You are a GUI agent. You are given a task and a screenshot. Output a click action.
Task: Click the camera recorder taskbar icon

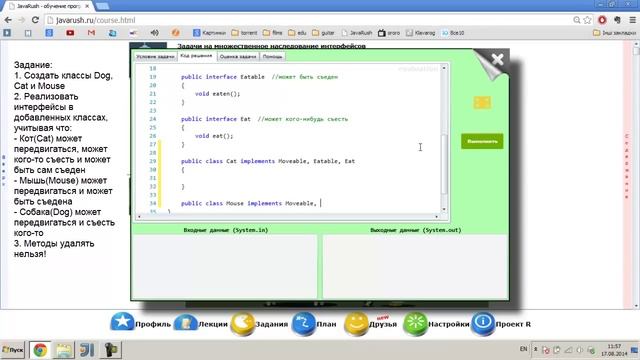coord(111,350)
